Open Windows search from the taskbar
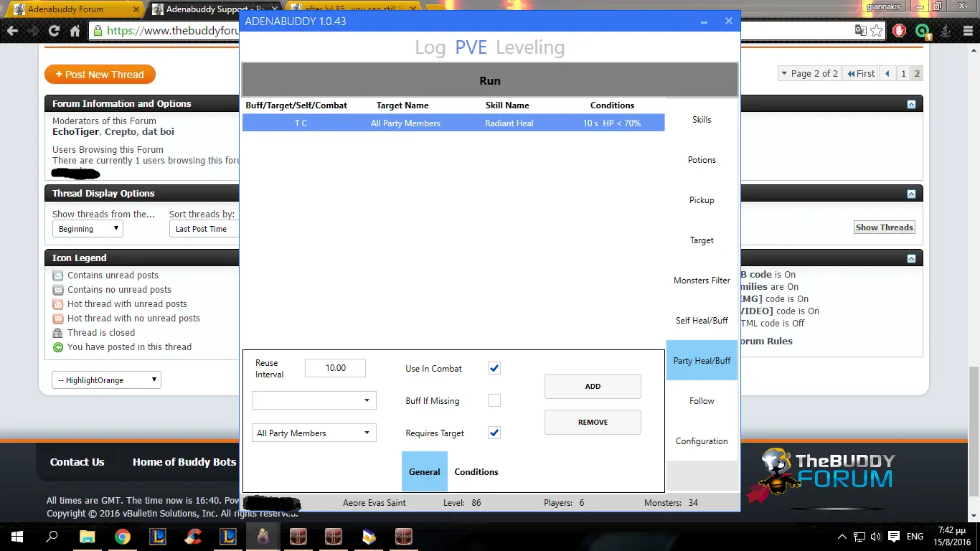The width and height of the screenshot is (980, 551). click(x=52, y=537)
